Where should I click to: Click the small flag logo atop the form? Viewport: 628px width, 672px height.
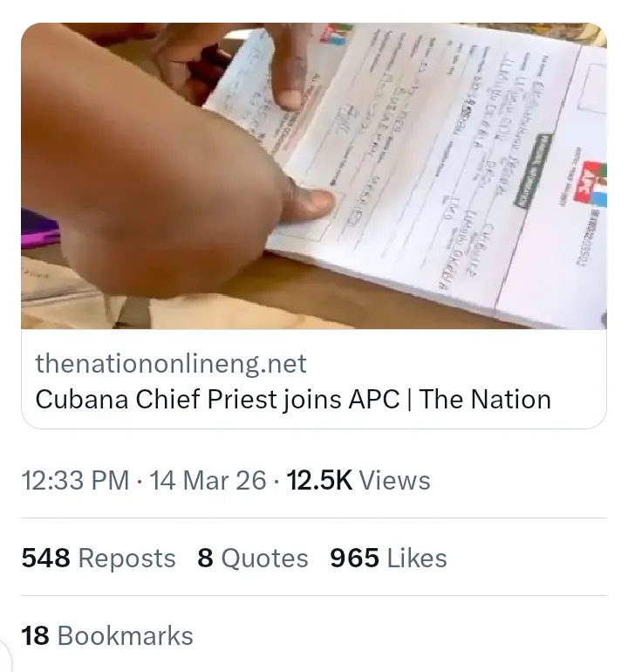coord(336,34)
